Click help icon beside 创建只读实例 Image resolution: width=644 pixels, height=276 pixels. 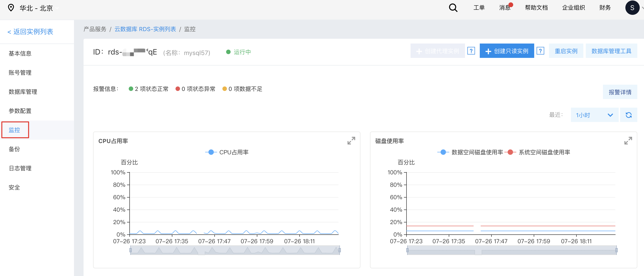coord(540,51)
